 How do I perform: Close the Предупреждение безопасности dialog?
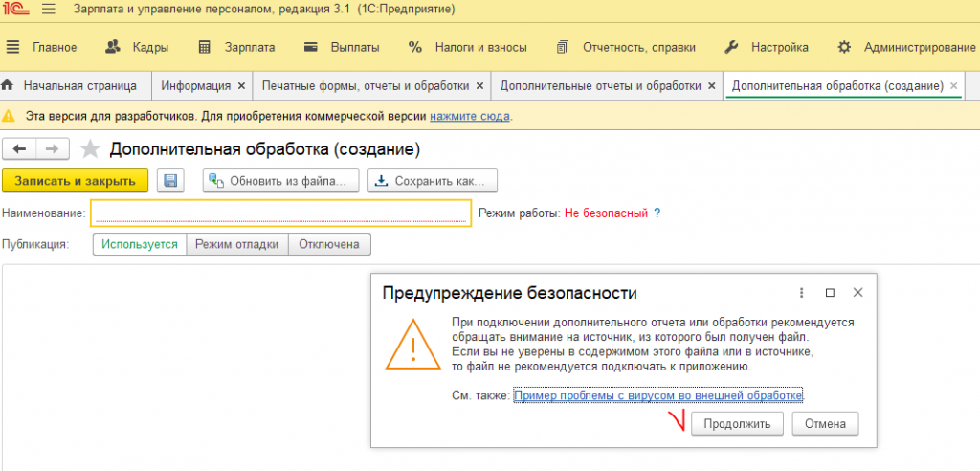tap(858, 292)
